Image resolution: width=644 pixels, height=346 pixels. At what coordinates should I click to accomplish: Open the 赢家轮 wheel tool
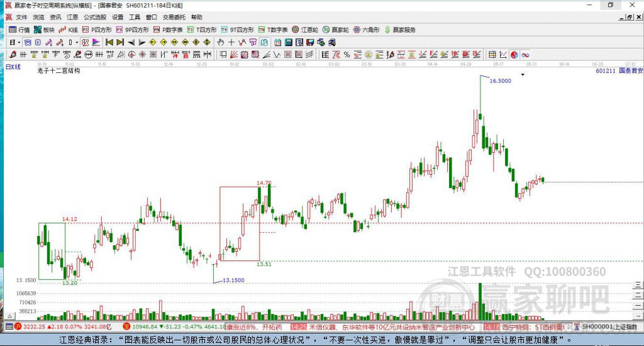336,30
